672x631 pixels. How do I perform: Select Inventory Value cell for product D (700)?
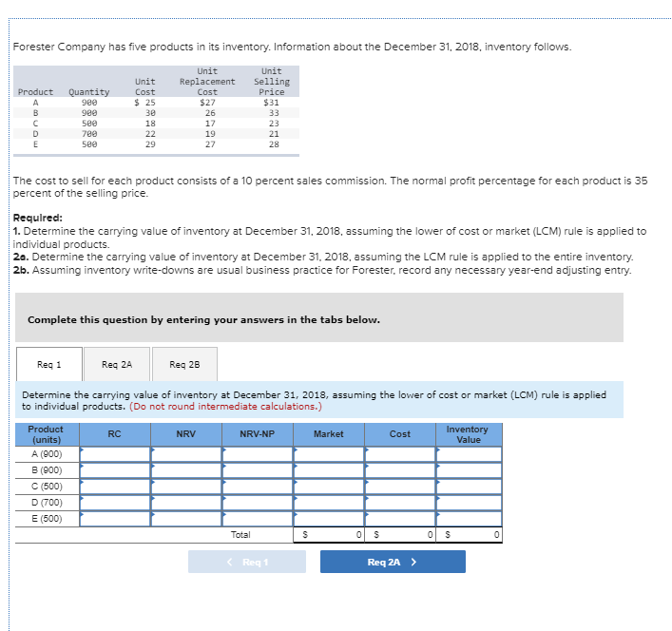coord(470,503)
